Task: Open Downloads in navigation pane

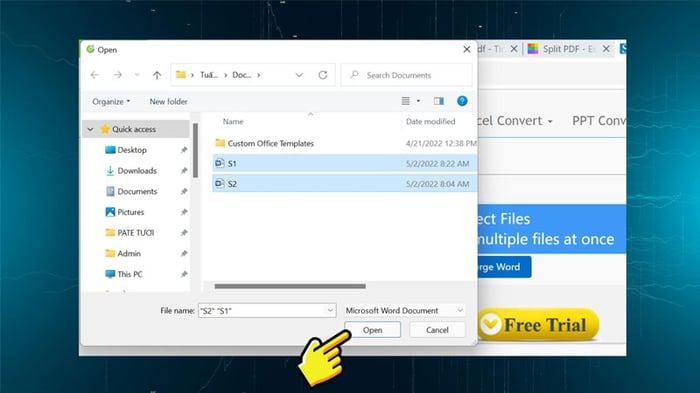Action: (x=137, y=171)
